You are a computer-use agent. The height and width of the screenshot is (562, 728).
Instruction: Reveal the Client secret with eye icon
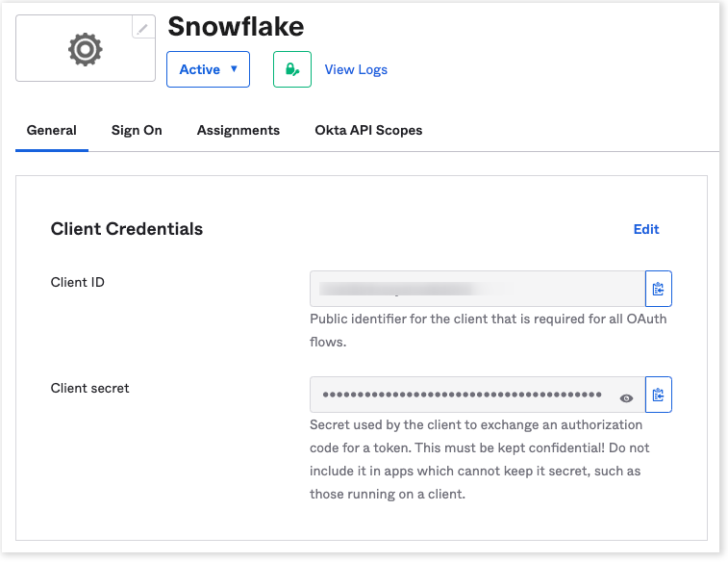coord(626,396)
